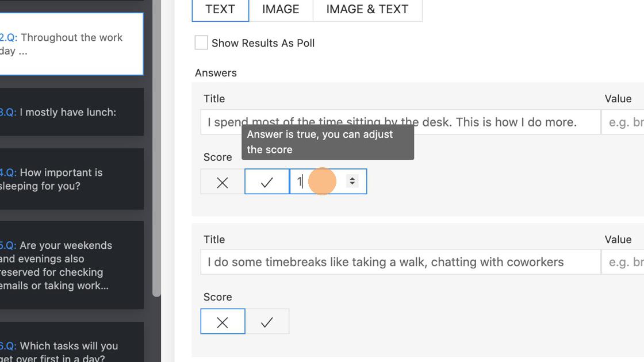Screen dimensions: 644x362
Task: Mark second answer as true (checkmark icon)
Action: click(267, 322)
